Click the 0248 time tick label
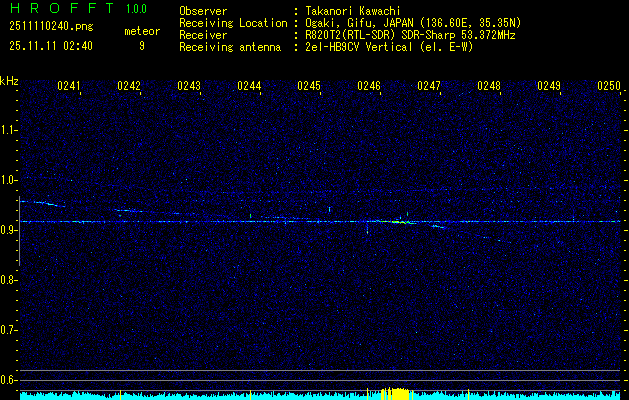This screenshot has height=400, width=629. (x=489, y=86)
